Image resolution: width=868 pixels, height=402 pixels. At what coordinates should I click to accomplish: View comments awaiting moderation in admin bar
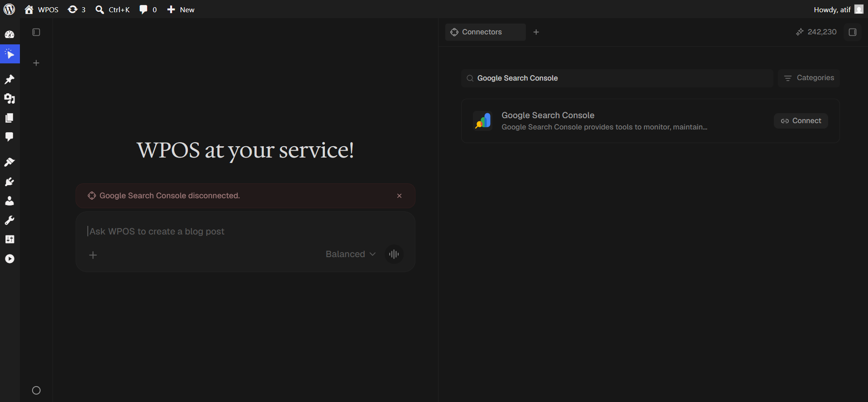coord(148,10)
